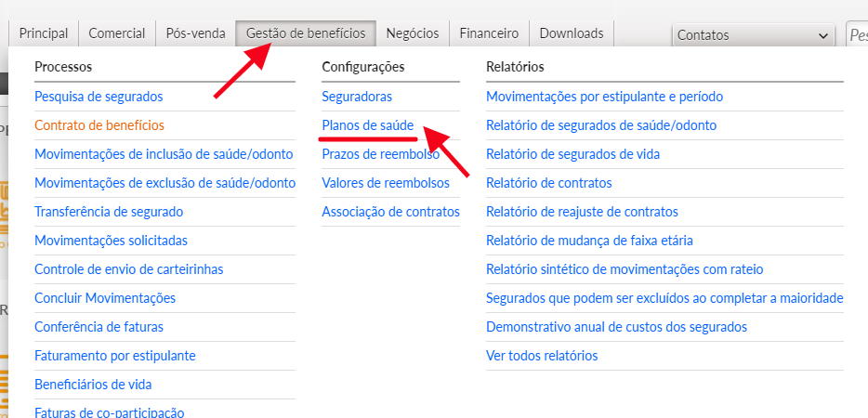Image resolution: width=868 pixels, height=418 pixels.
Task: Switch to the Principal tab
Action: 44,33
